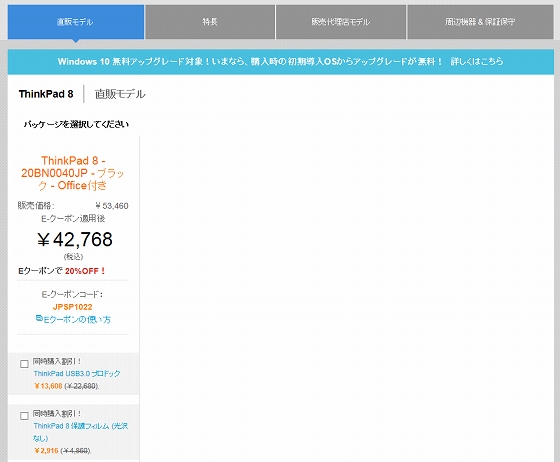Click パッケージを選択してください text
Viewport: 560px width, 462px height.
click(x=76, y=124)
